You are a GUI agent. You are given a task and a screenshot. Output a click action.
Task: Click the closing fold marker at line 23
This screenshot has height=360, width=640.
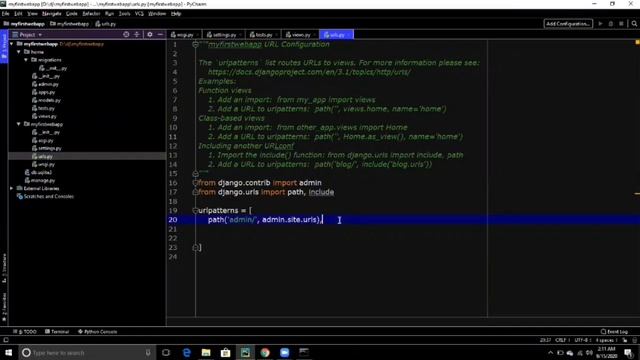[x=195, y=247]
